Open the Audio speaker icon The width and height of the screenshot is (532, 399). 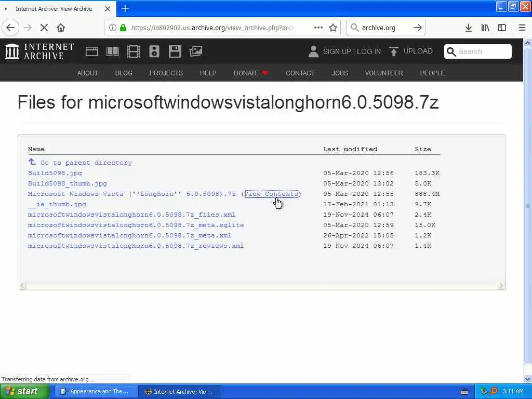click(154, 51)
